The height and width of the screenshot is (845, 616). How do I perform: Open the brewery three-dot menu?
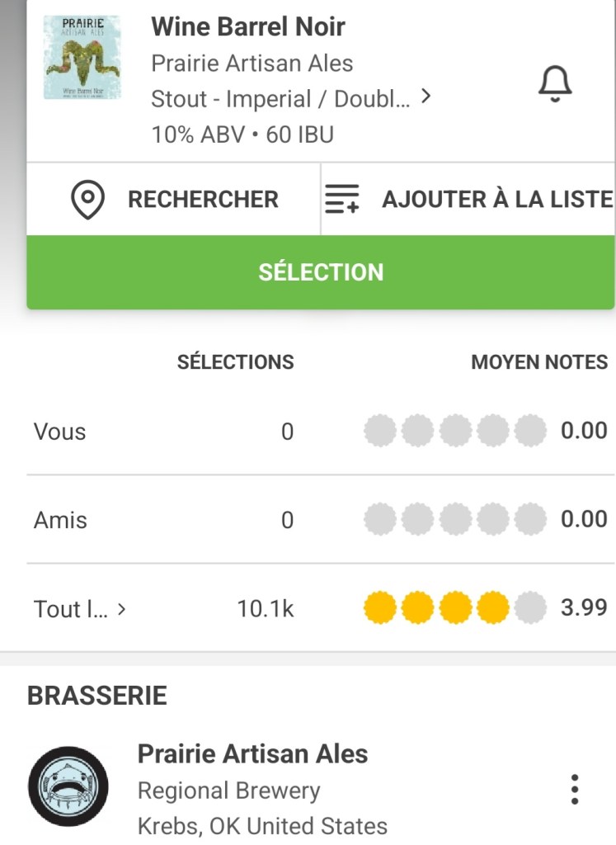point(575,790)
